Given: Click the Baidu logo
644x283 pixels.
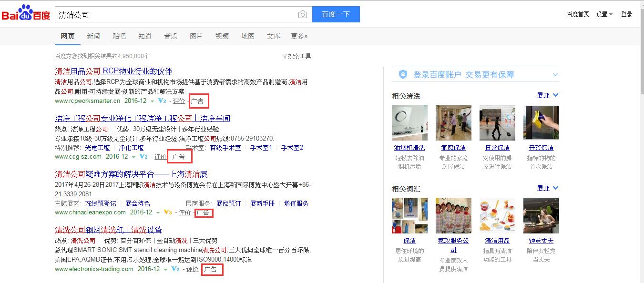Looking at the screenshot, I should coord(26,14).
